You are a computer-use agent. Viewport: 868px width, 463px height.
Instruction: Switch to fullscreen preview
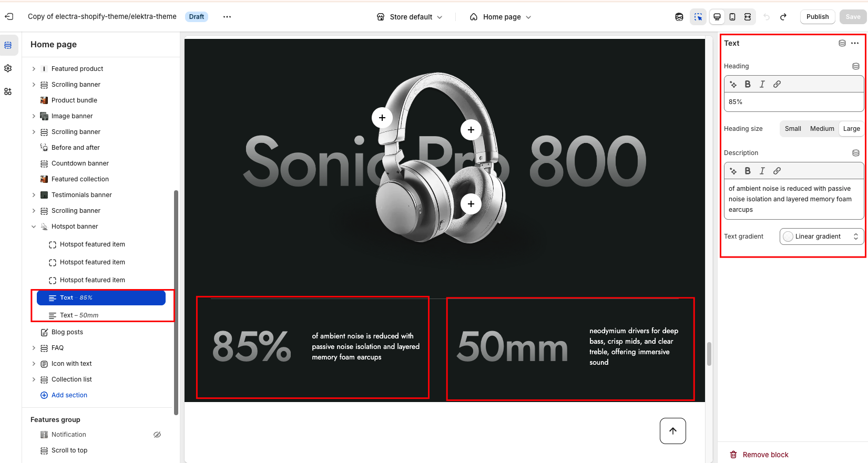[x=748, y=17]
